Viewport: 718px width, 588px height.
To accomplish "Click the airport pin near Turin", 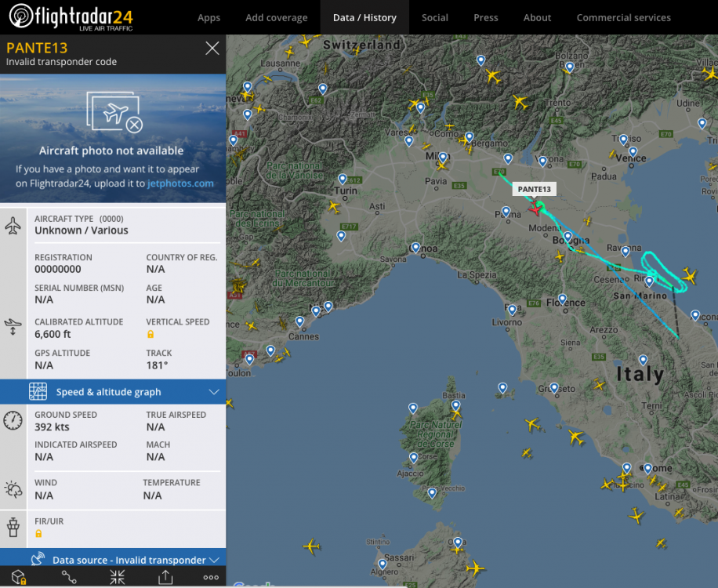I will (342, 180).
